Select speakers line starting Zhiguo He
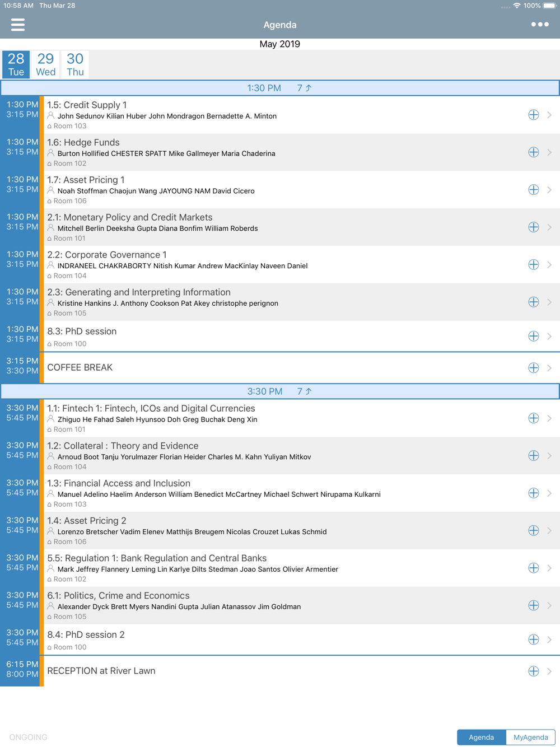Image resolution: width=560 pixels, height=747 pixels. (157, 419)
